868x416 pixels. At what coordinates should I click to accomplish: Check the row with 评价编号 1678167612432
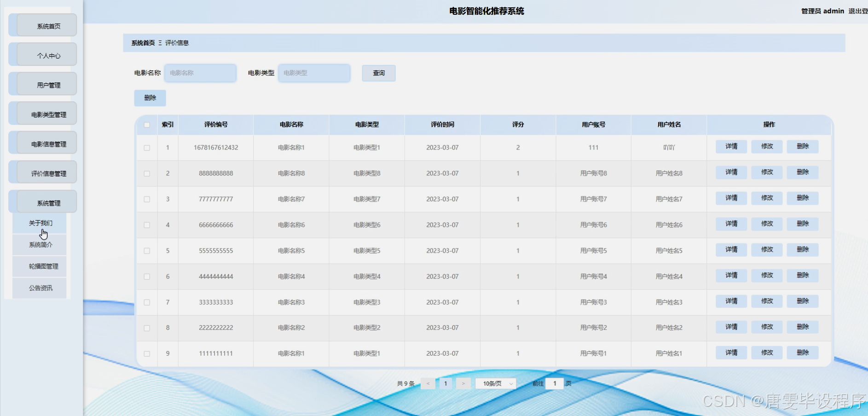[x=147, y=148]
